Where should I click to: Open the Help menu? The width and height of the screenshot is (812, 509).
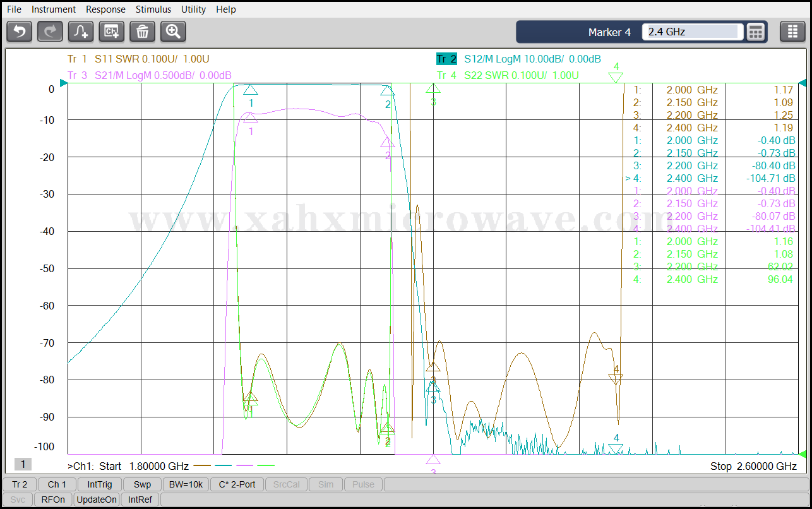click(x=226, y=9)
